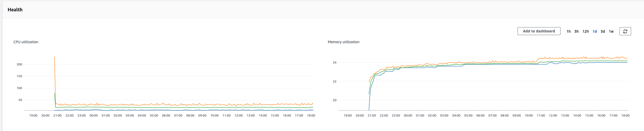The width and height of the screenshot is (644, 131).
Task: Click 21:00 on CPU chart time axis
Action: click(x=57, y=115)
